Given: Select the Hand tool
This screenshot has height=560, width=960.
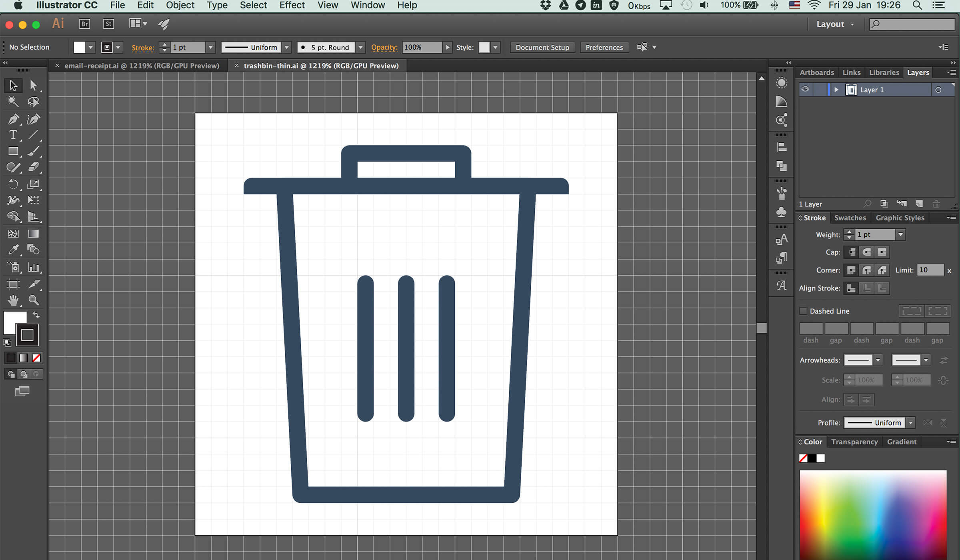Looking at the screenshot, I should click(13, 300).
